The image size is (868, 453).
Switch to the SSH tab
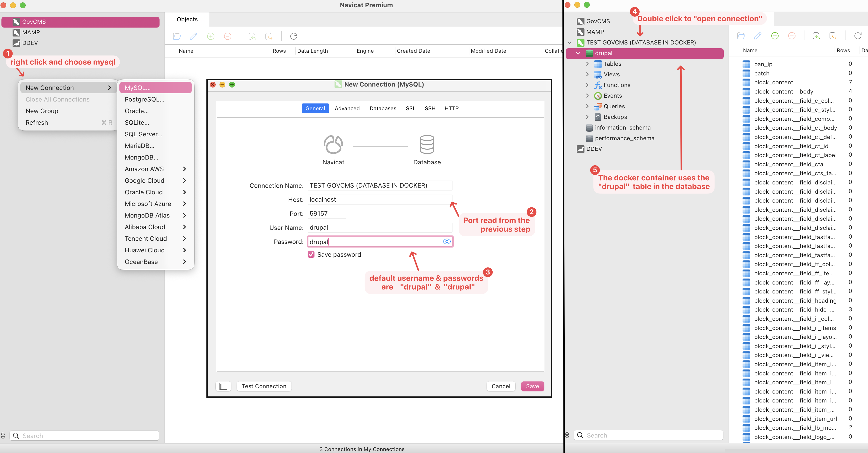[x=430, y=108]
